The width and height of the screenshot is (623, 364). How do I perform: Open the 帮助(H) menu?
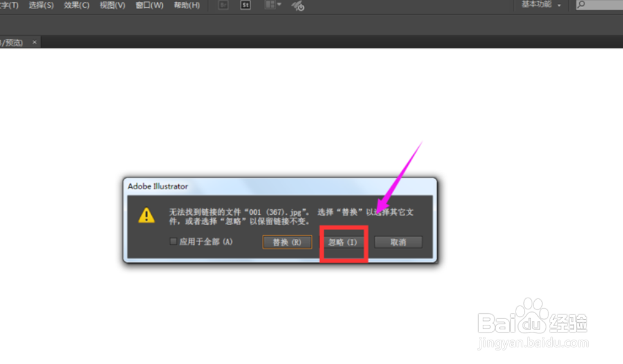(x=187, y=5)
